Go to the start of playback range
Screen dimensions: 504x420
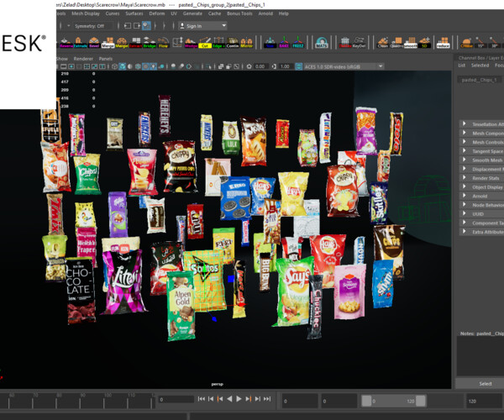202,399
